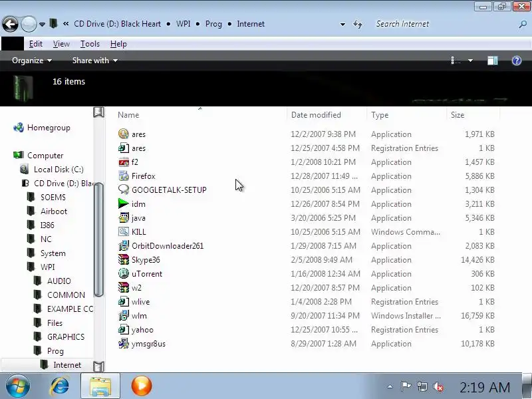The width and height of the screenshot is (532, 399).
Task: Select the wlm installer icon
Action: [x=124, y=315]
